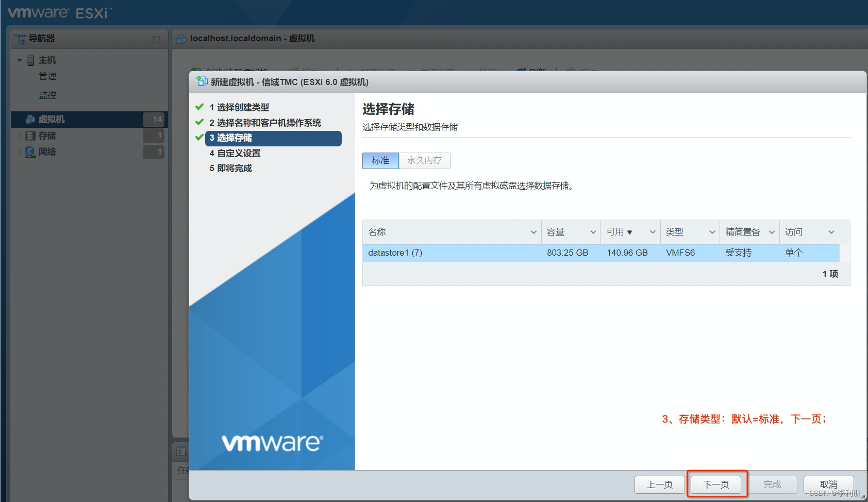Go to step 2 选择名称和客户机操作系统
Screen dimensions: 868x502
(265, 123)
